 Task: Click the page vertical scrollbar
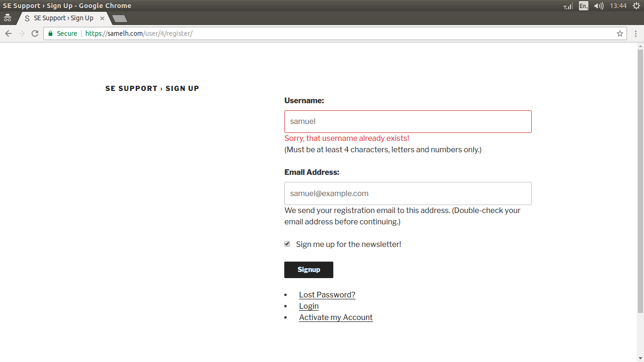[640, 179]
